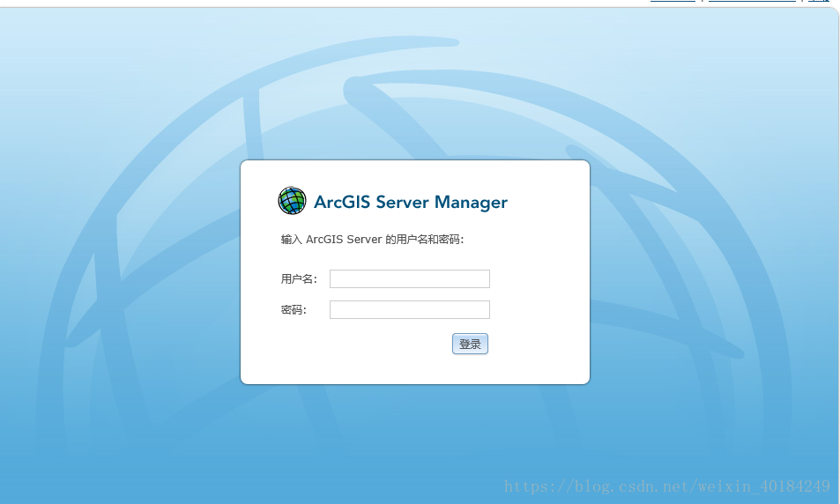Focus the 密码 password field

click(x=409, y=309)
